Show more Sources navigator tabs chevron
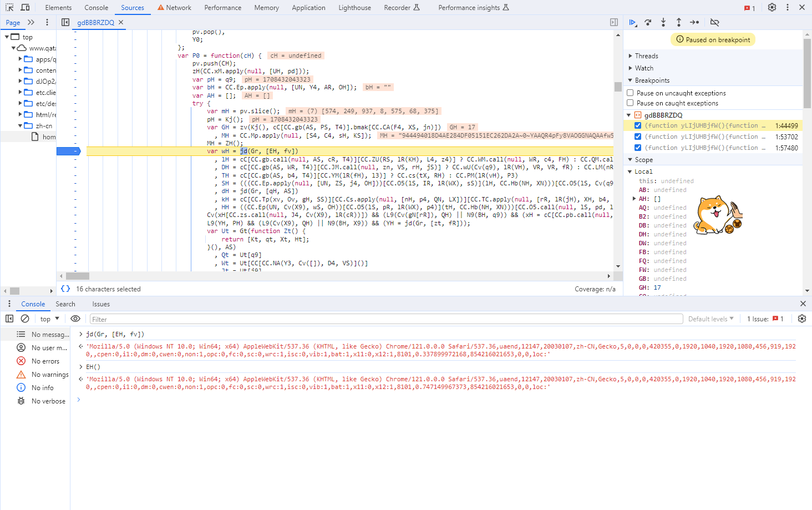 pos(31,22)
